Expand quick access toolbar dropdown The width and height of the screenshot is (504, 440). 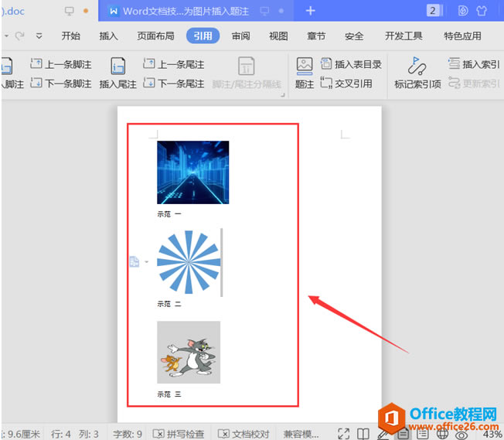click(39, 36)
